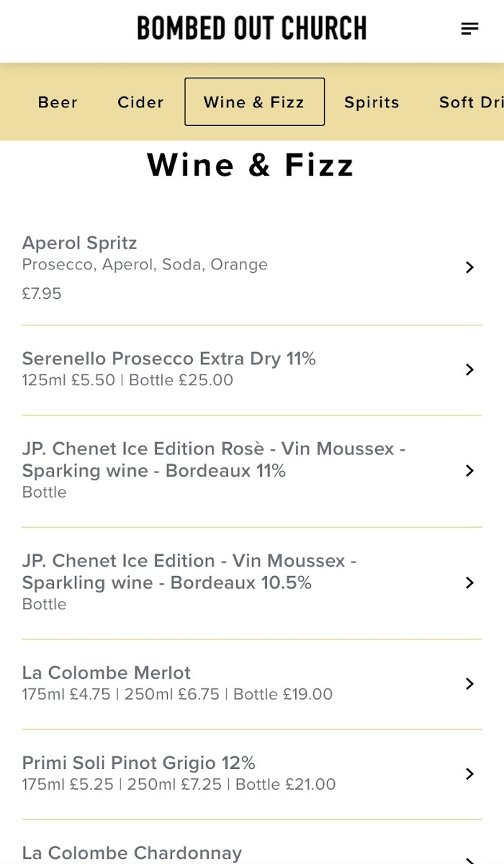Select the Cider tab
Screen dimensions: 504x864
pos(140,102)
